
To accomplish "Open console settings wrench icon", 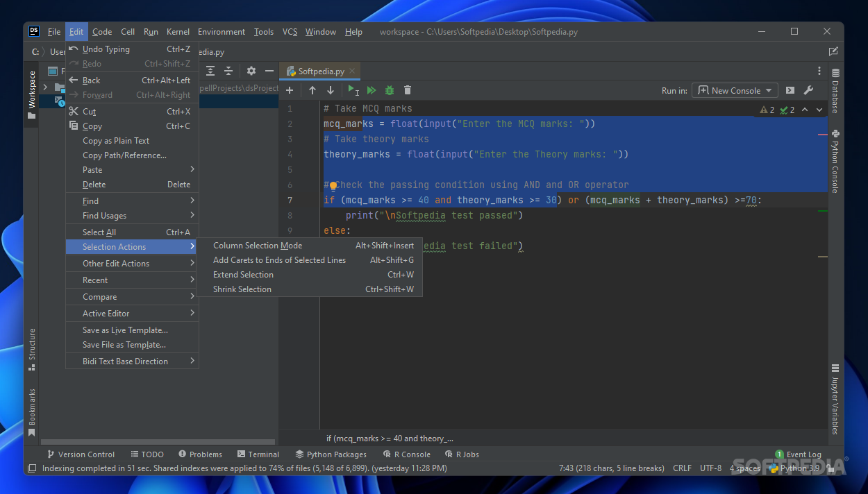I will click(x=808, y=90).
